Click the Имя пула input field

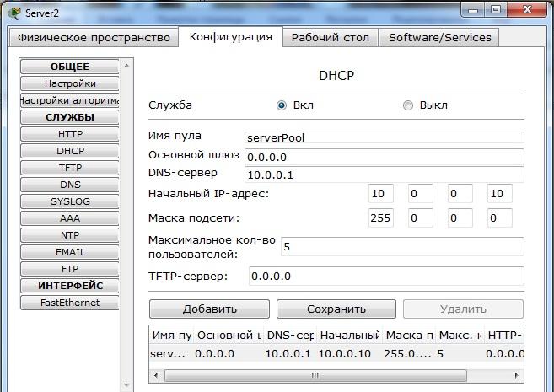pos(384,137)
